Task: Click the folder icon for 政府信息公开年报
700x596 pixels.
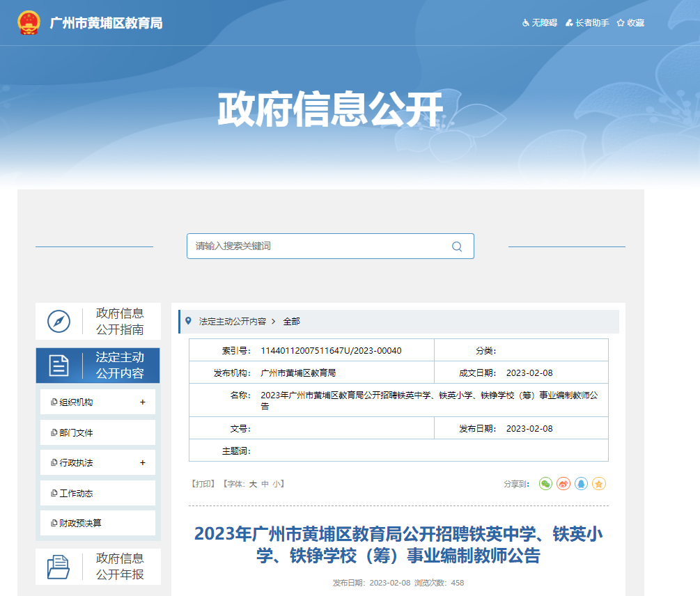Action: click(59, 567)
